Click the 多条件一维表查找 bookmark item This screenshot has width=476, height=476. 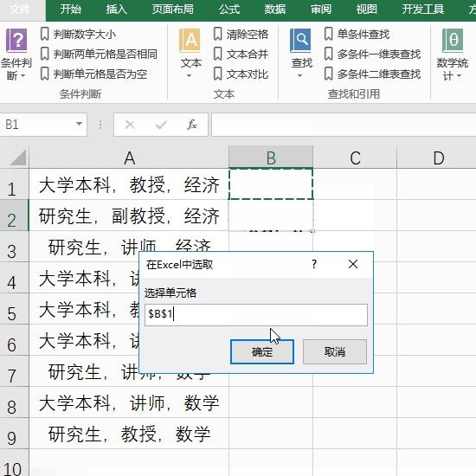[372, 54]
